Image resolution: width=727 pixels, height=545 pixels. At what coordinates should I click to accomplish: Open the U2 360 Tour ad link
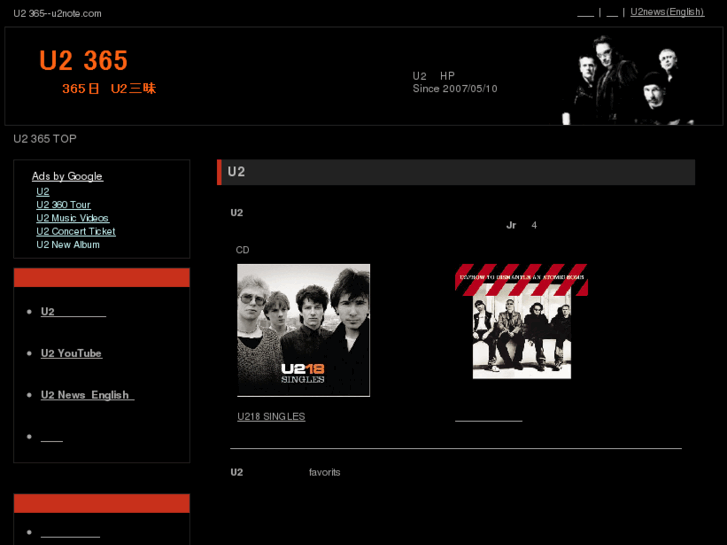point(64,205)
